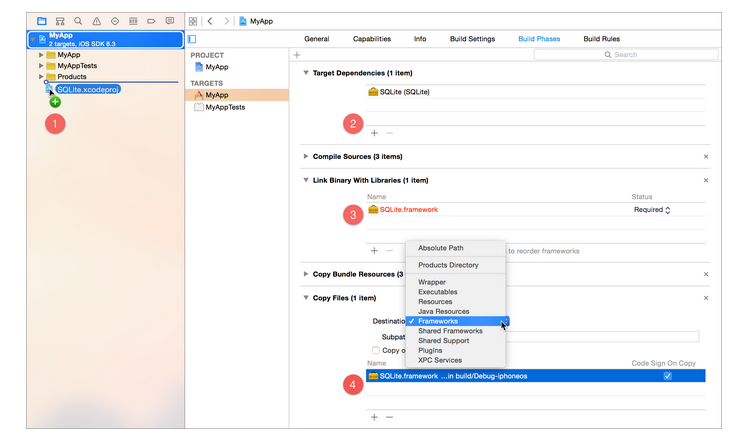Delete the Copy Files phase
The width and height of the screenshot is (742, 442).
pyautogui.click(x=706, y=298)
